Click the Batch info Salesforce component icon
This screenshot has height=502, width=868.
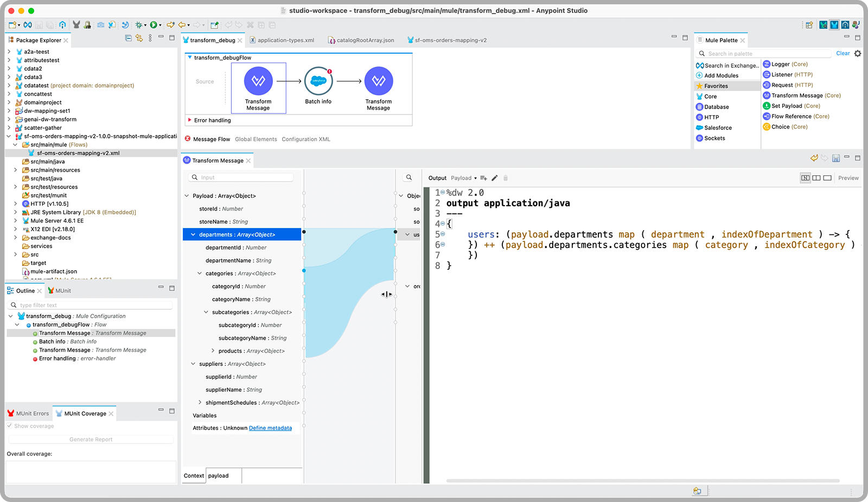(x=318, y=81)
